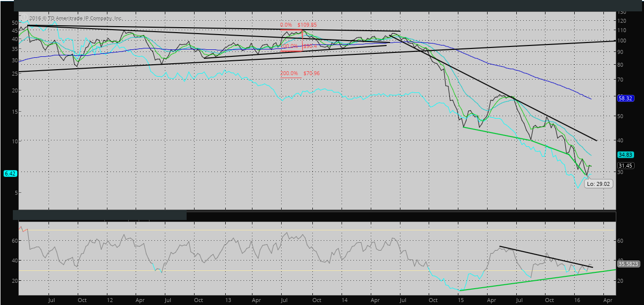
Task: Click the Fibonacci $90.4 price label
Action: point(309,46)
